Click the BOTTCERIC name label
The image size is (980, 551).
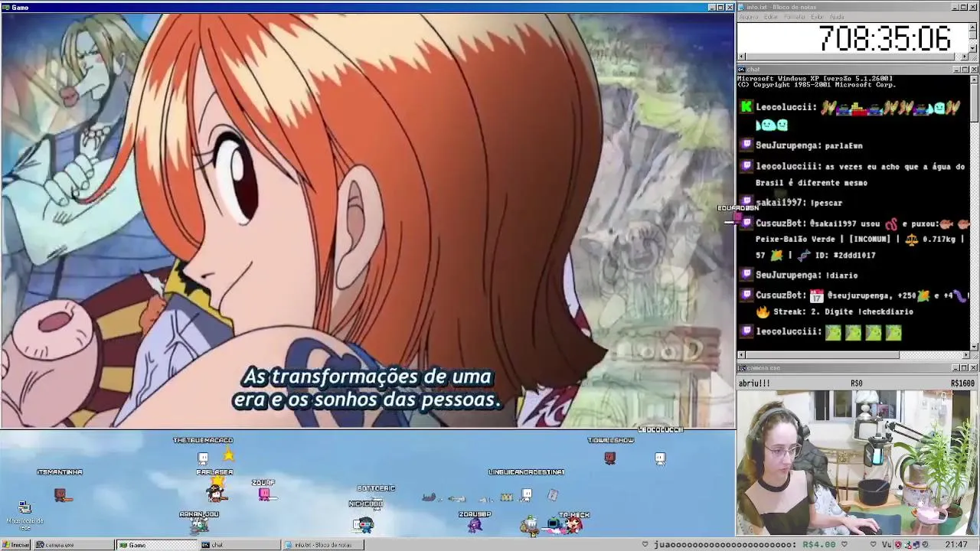376,488
